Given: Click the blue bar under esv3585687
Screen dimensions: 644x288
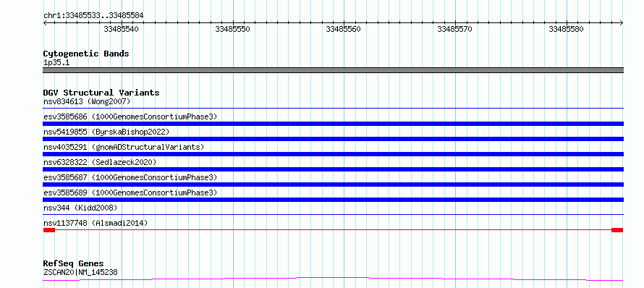Looking at the screenshot, I should pyautogui.click(x=333, y=185).
